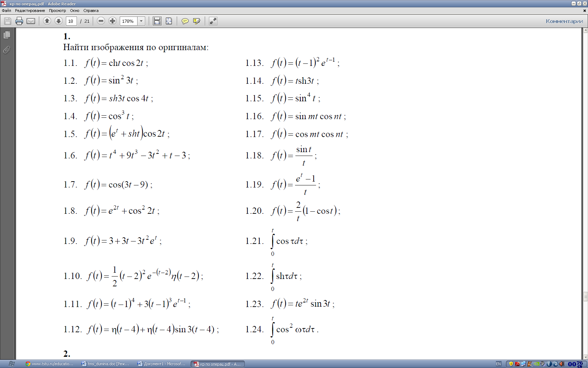Click the system tray clock
Image resolution: width=588 pixels, height=368 pixels.
pos(576,364)
